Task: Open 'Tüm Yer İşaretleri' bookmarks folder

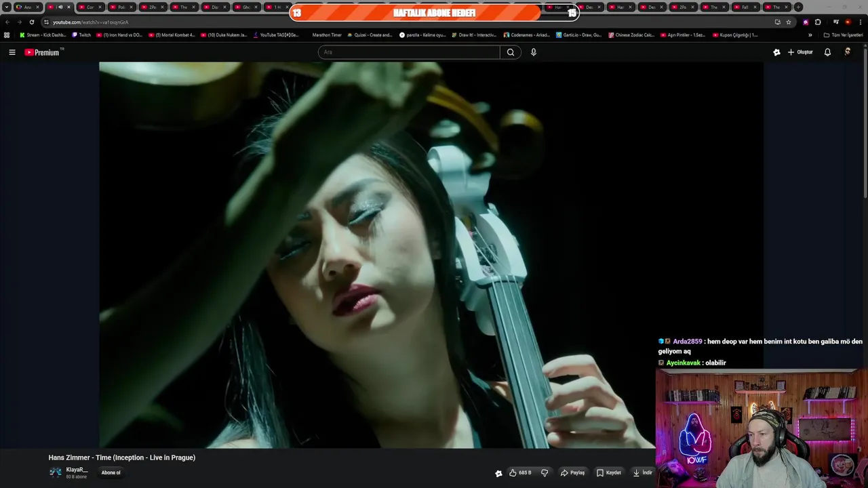Action: coord(843,35)
